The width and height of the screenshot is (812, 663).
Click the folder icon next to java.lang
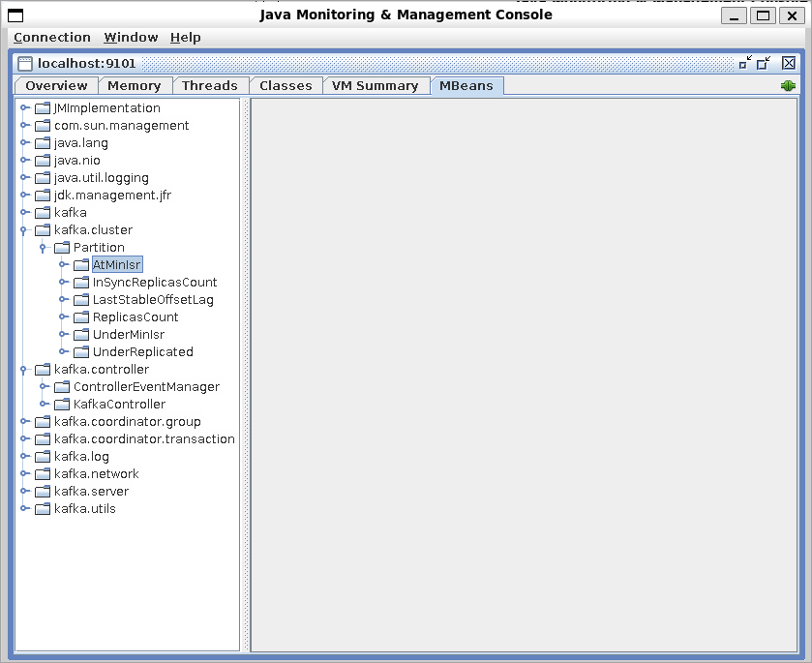pos(43,143)
